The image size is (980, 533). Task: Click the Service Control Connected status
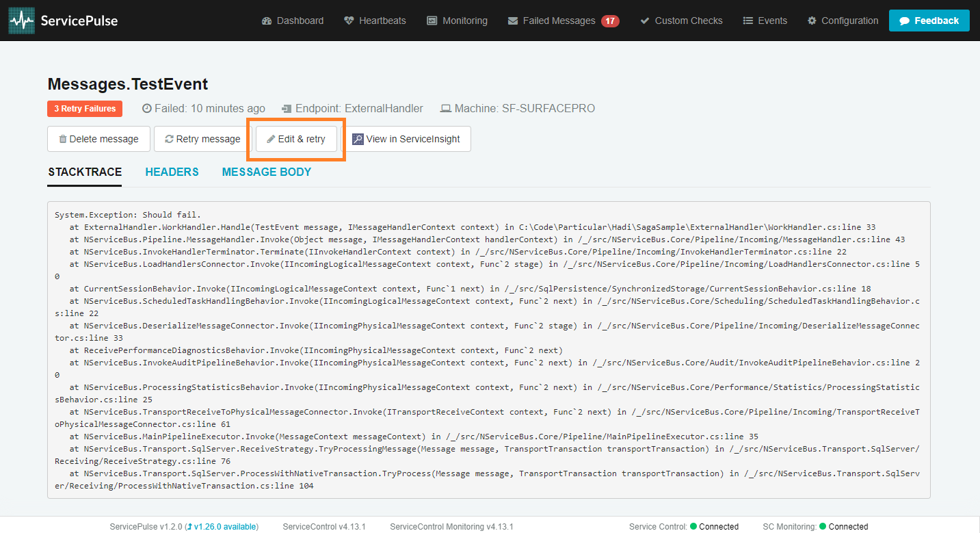(684, 527)
